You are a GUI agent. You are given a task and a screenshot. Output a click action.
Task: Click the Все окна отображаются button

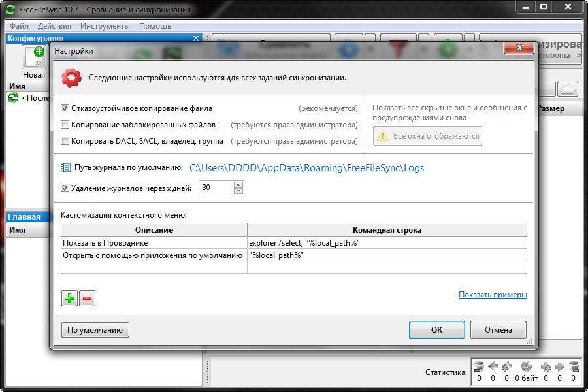tap(427, 136)
